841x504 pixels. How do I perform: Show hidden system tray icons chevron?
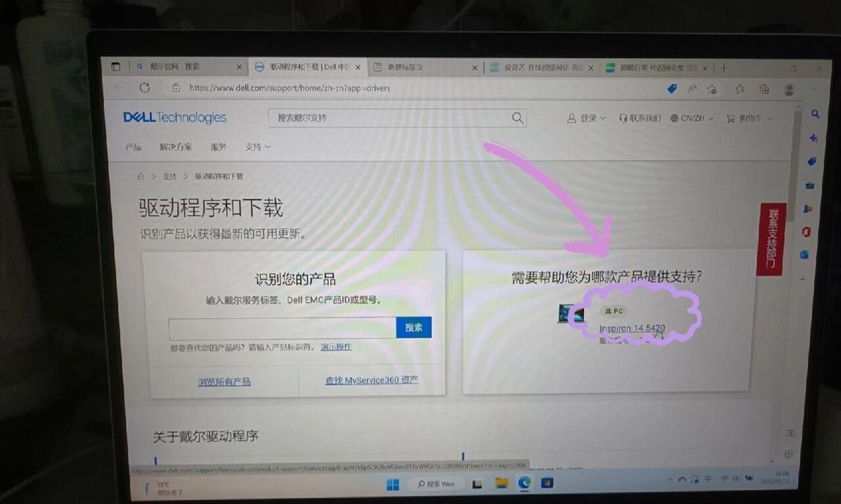(670, 479)
